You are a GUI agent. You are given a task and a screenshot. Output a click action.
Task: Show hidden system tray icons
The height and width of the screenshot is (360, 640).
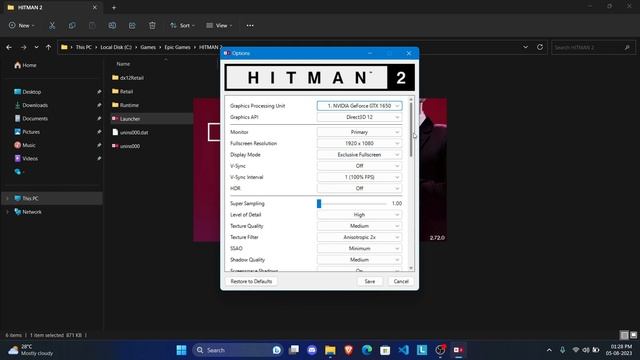tap(549, 350)
